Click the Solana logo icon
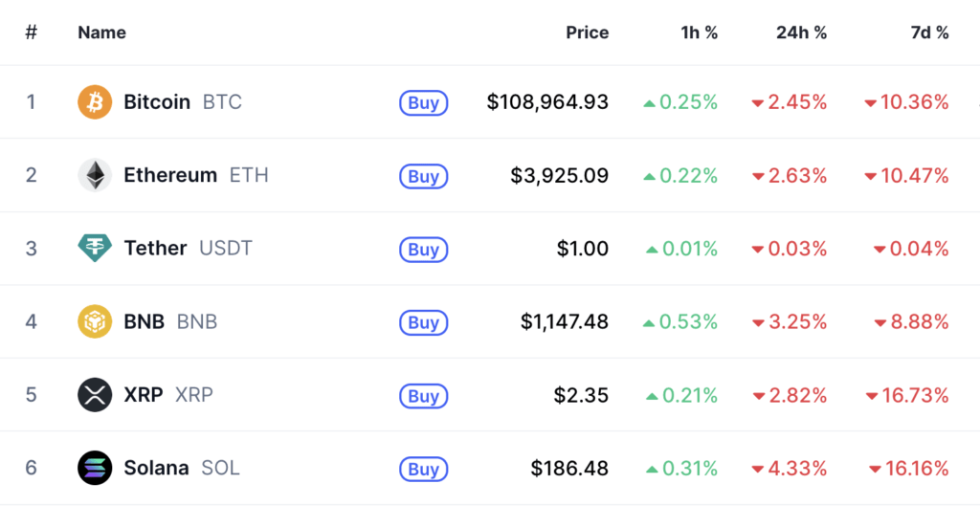The width and height of the screenshot is (980, 506). coord(95,469)
